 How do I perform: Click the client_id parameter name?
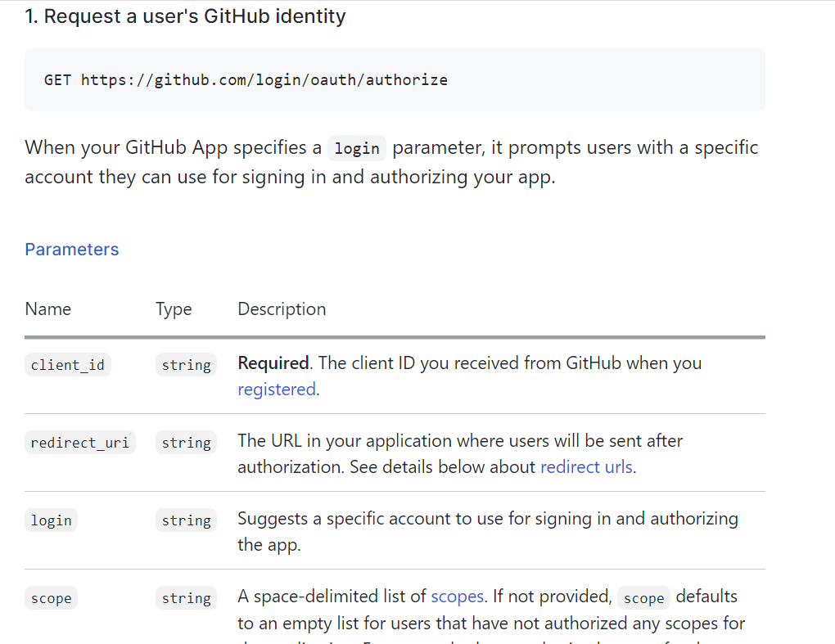click(68, 365)
